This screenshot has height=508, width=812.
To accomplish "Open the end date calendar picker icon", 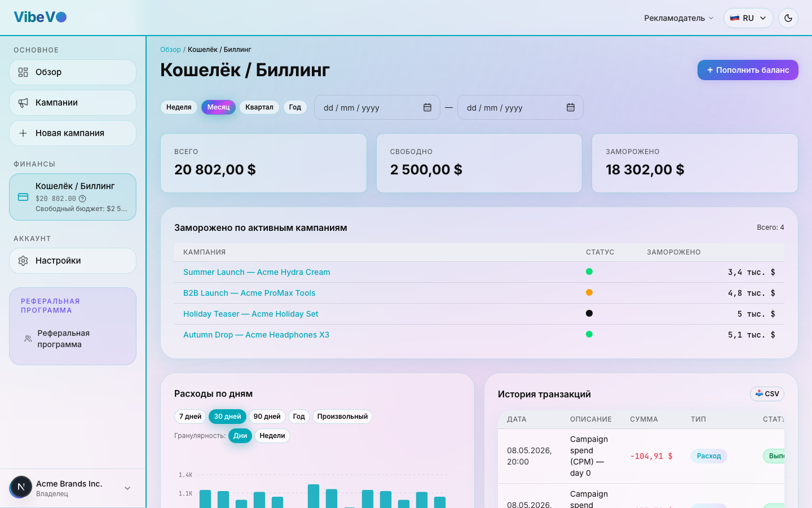I will pyautogui.click(x=571, y=107).
